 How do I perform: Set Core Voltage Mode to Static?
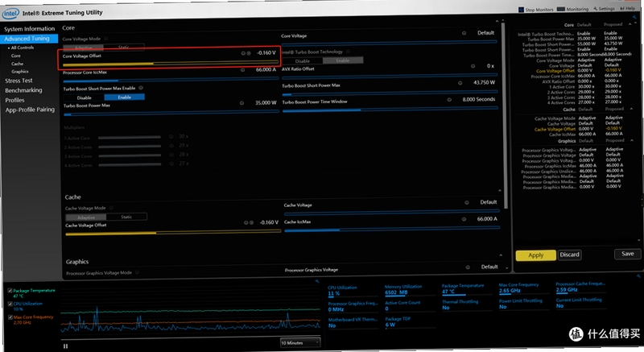[124, 47]
